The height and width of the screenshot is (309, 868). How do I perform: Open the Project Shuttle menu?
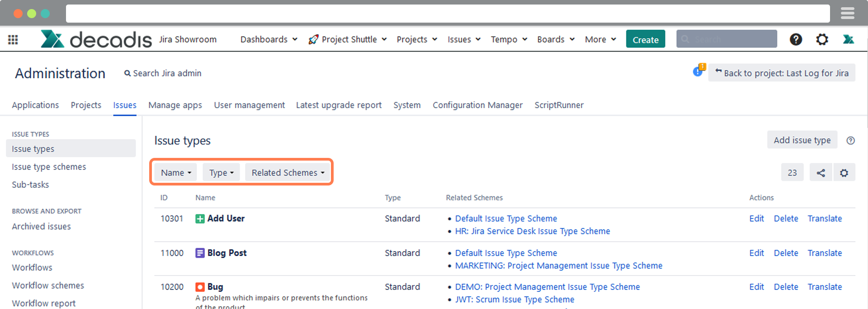pyautogui.click(x=348, y=39)
